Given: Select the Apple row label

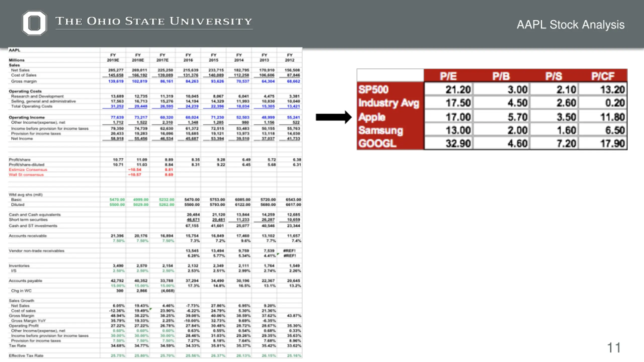Looking at the screenshot, I should [x=372, y=117].
